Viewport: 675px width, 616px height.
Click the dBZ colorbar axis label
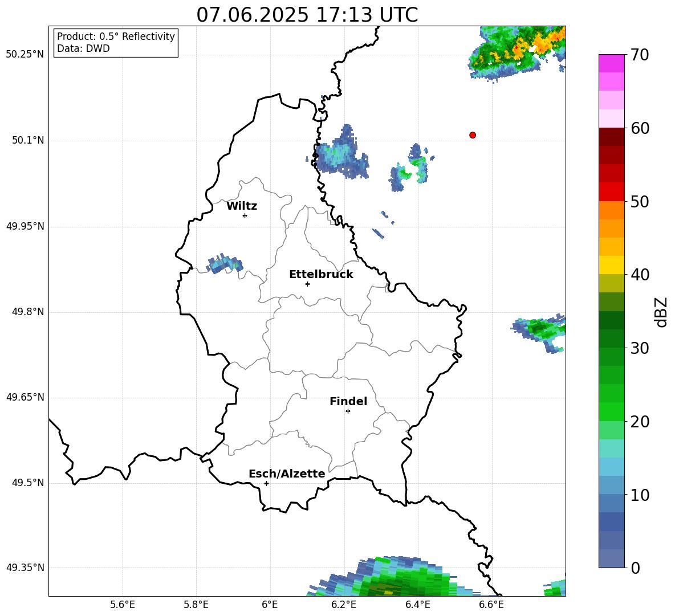pos(660,312)
